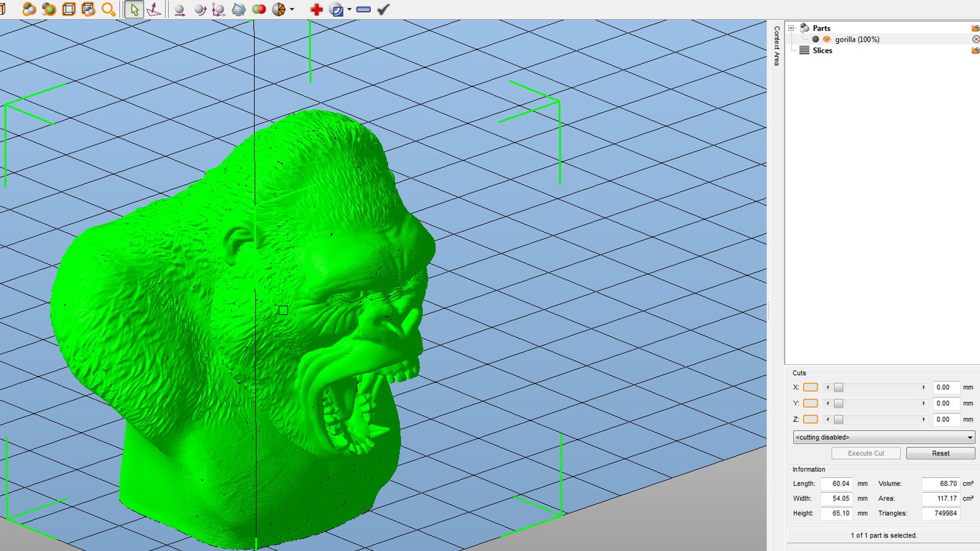Click the remove icon on gorilla row
The height and width of the screenshot is (551, 980).
(976, 39)
